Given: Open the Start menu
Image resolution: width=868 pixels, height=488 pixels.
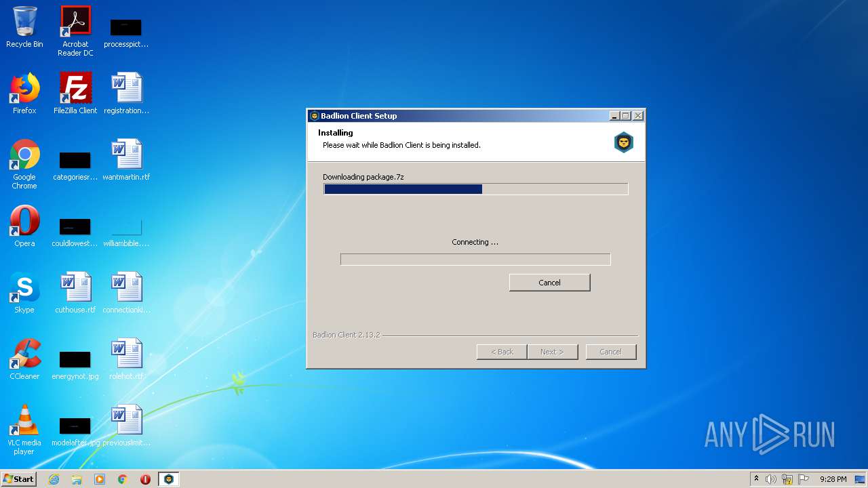Looking at the screenshot, I should (x=19, y=479).
